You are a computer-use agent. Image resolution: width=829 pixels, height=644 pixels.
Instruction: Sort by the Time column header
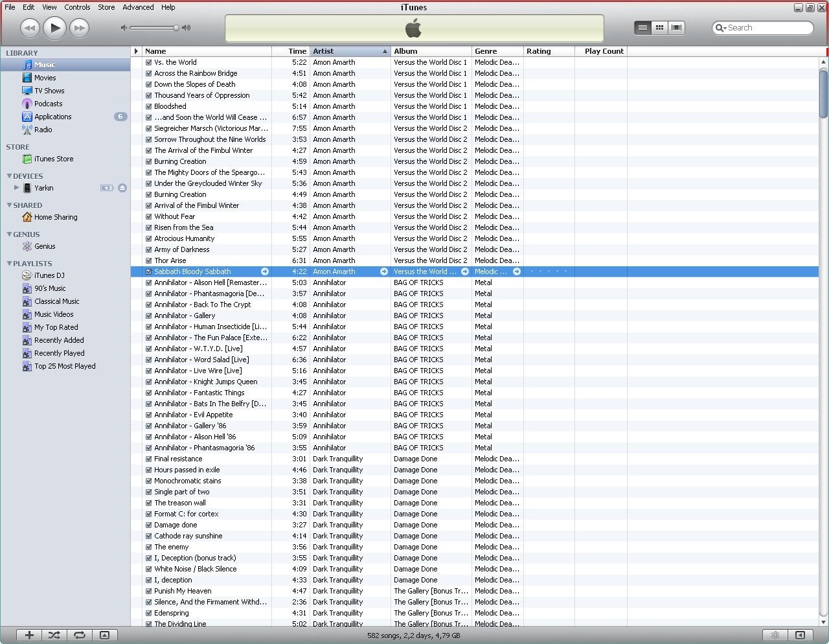291,51
